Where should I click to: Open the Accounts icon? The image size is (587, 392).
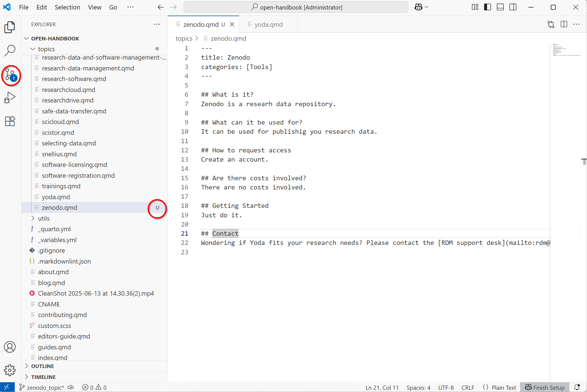[10, 347]
